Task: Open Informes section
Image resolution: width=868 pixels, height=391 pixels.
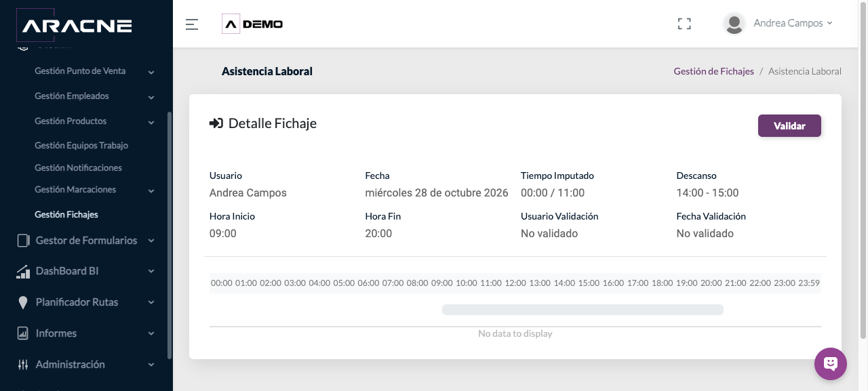Action: point(56,333)
